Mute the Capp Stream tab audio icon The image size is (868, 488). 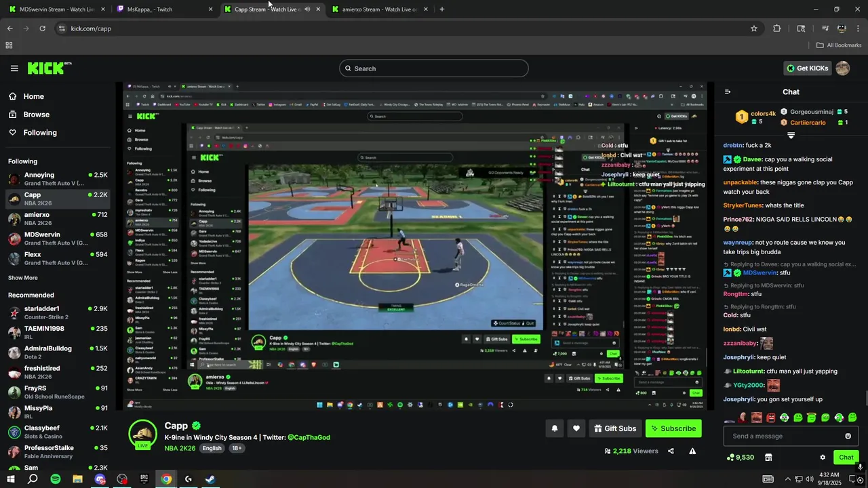click(307, 9)
